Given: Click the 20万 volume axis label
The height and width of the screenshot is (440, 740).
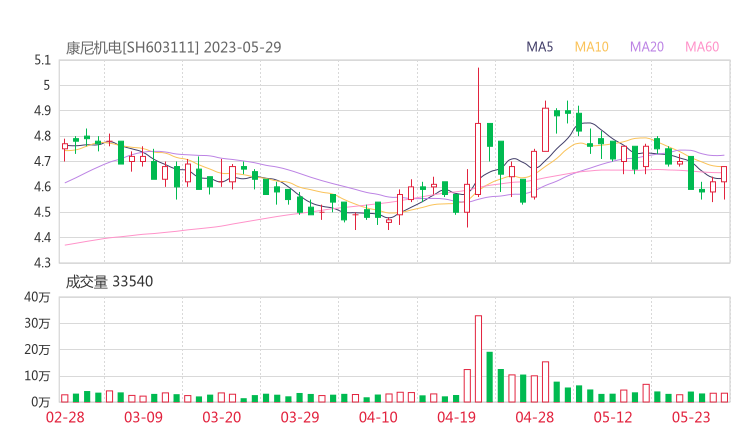Looking at the screenshot, I should coord(37,350).
